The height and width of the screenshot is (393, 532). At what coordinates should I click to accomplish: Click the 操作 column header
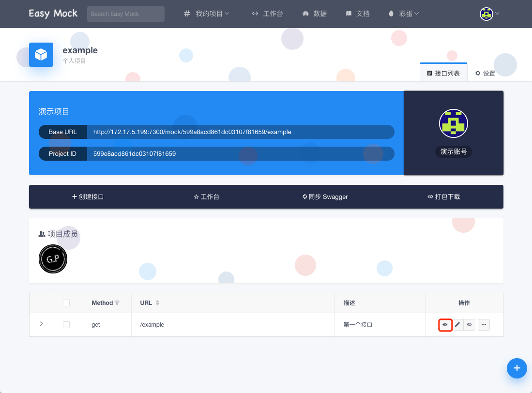464,303
